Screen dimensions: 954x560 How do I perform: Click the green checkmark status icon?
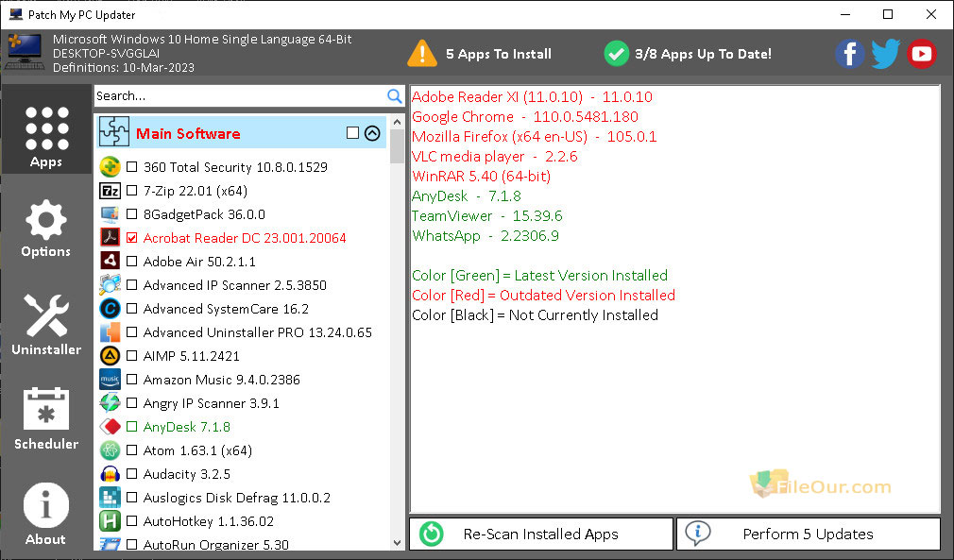coord(616,54)
